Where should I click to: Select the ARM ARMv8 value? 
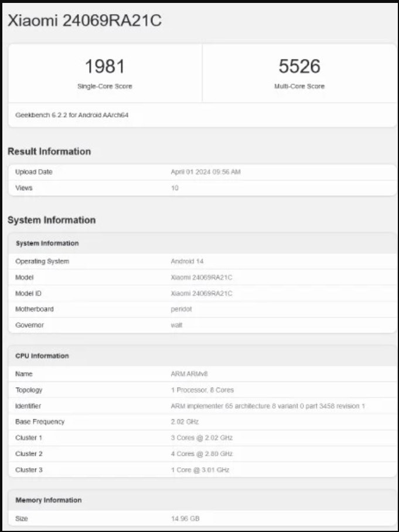click(189, 374)
